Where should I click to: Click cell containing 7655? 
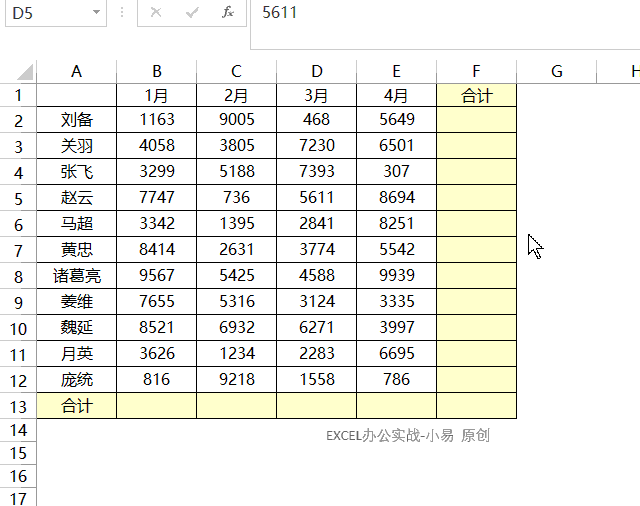[x=156, y=302]
